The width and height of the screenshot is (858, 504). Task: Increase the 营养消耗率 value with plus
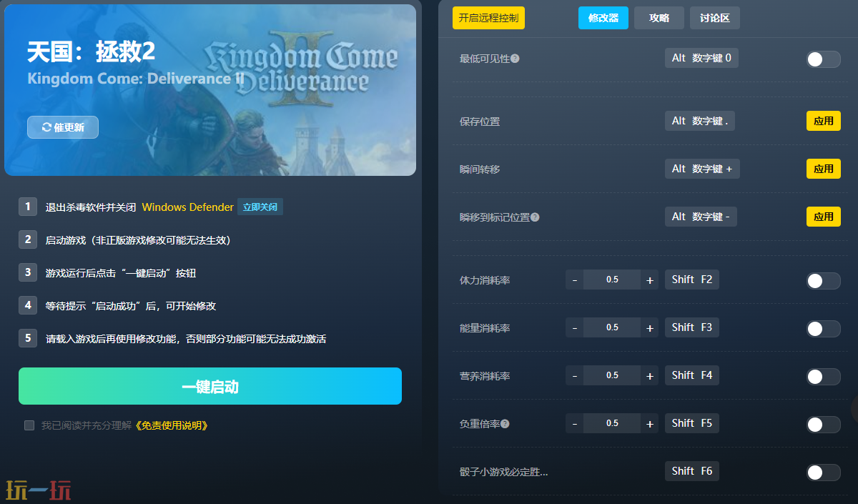point(650,376)
